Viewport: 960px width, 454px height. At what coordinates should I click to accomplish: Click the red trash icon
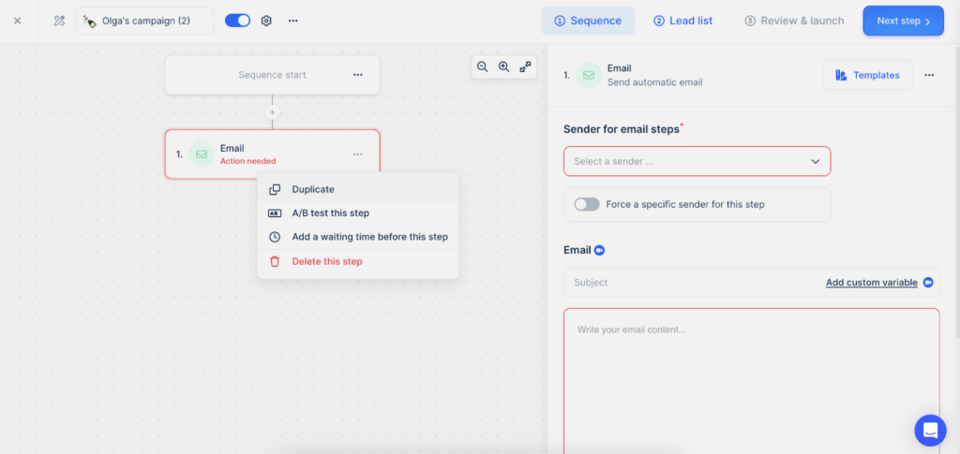pos(275,262)
